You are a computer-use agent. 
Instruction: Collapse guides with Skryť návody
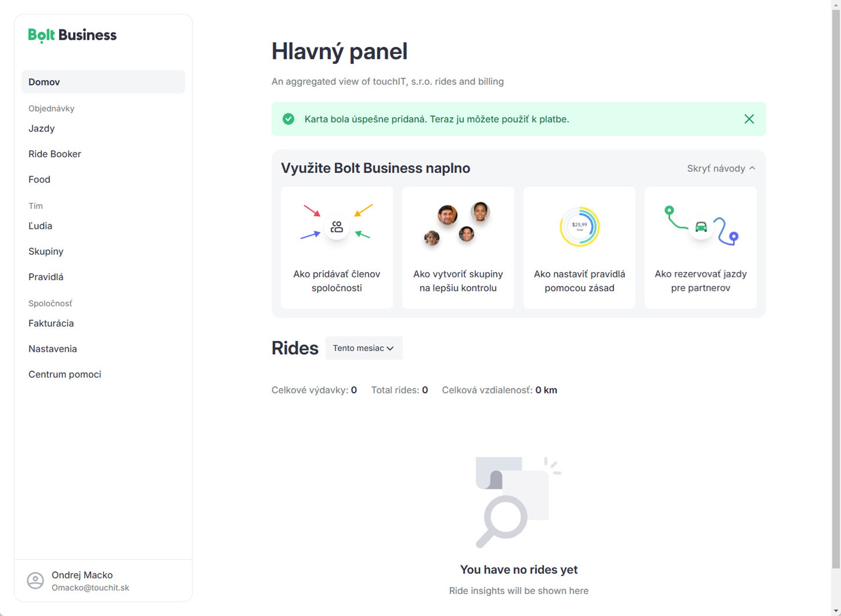pos(721,169)
